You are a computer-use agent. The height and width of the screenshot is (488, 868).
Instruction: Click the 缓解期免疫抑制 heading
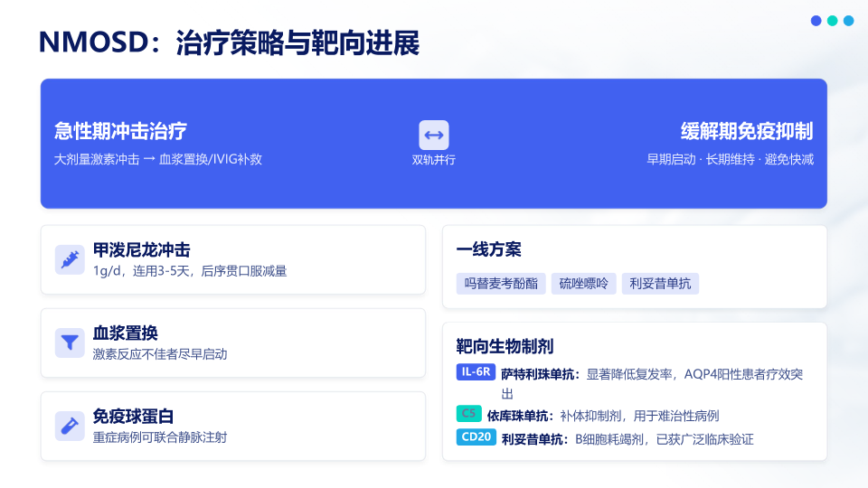747,131
